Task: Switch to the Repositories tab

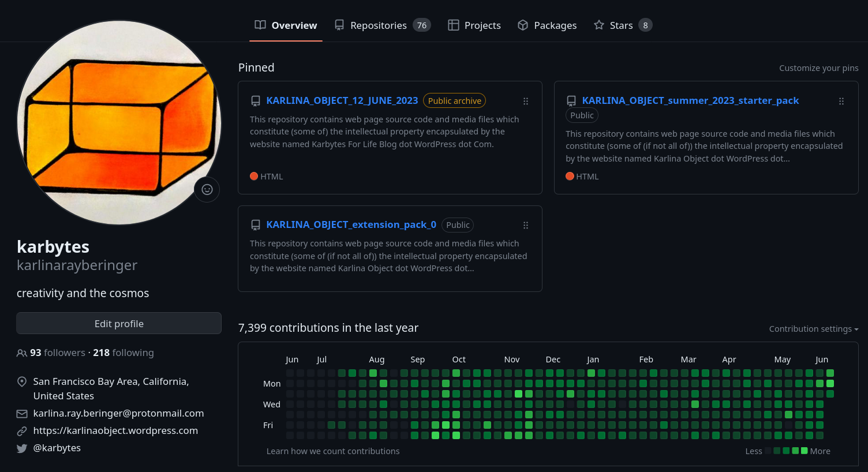Action: click(x=382, y=25)
